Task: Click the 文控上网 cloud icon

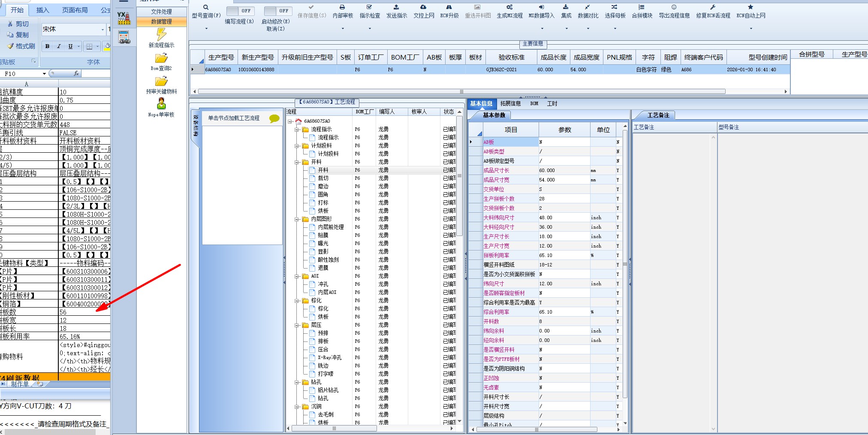Action: (423, 7)
